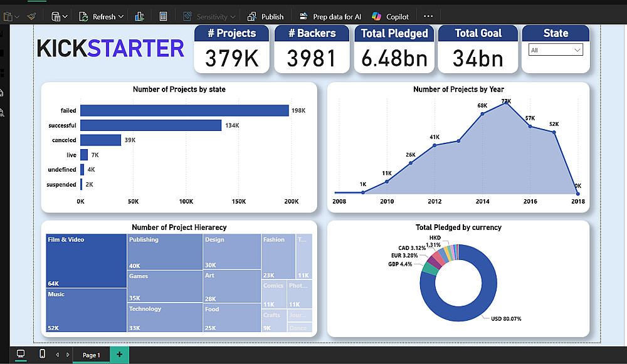Click the Food treemap tile
This screenshot has width=627, height=364.
pos(232,318)
